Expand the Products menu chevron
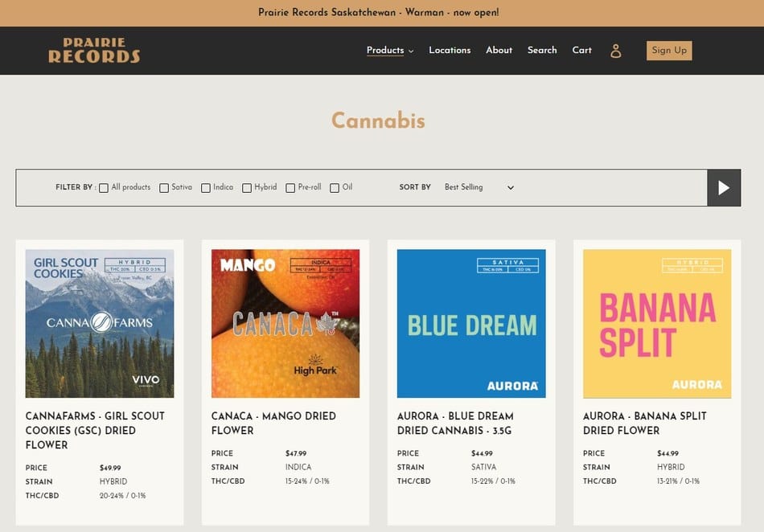This screenshot has height=532, width=764. pyautogui.click(x=411, y=51)
